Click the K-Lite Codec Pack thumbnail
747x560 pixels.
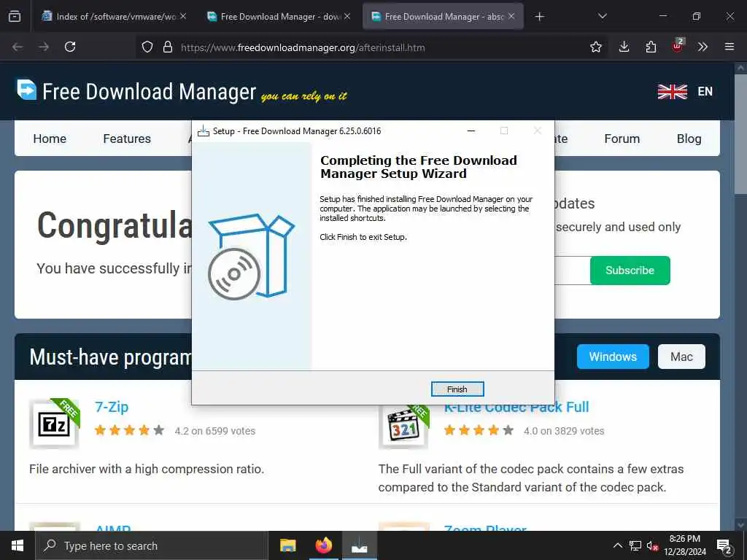(x=404, y=427)
